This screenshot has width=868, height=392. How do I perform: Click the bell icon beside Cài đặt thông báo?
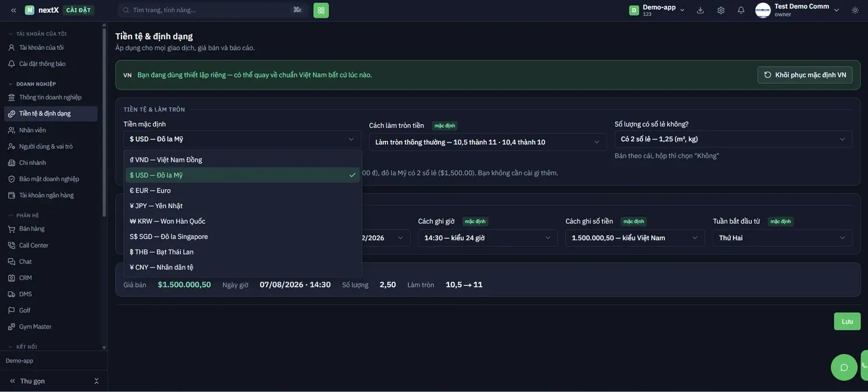click(12, 64)
